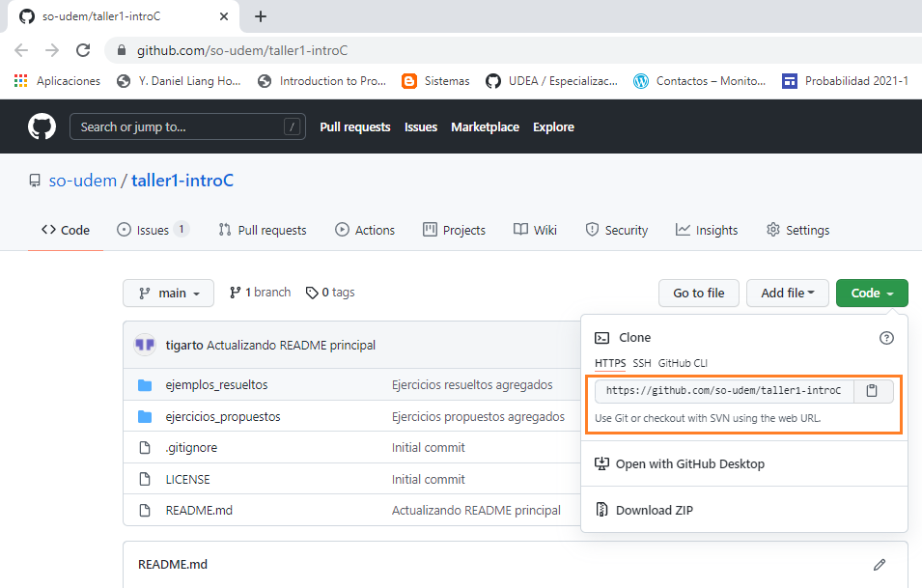Copy clone URL with clipboard icon
922x588 pixels.
pyautogui.click(x=872, y=390)
